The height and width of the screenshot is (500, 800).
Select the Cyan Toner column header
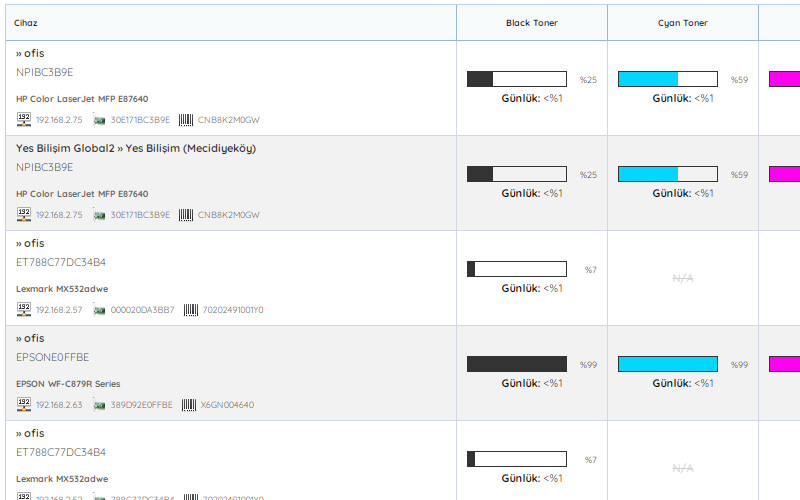[x=682, y=22]
